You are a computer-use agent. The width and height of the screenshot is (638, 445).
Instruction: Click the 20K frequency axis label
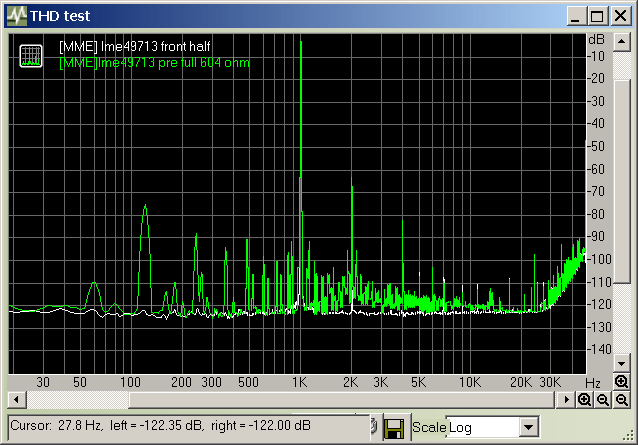(x=521, y=382)
